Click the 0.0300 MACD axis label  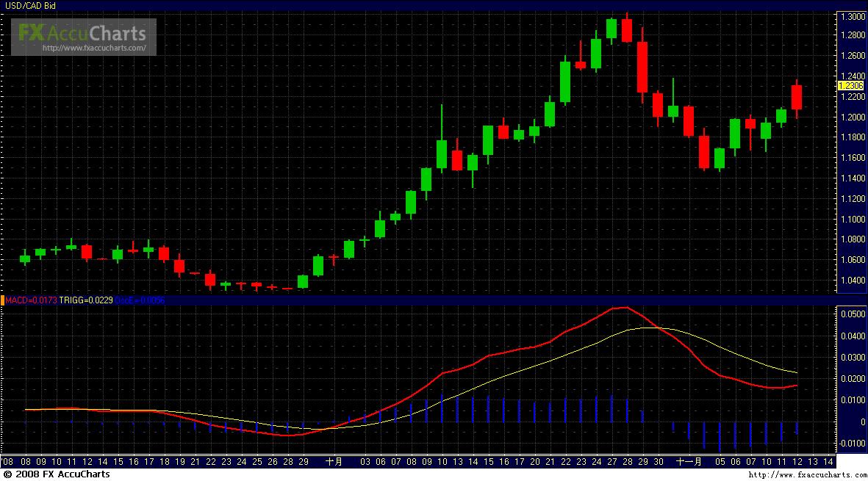coord(853,358)
